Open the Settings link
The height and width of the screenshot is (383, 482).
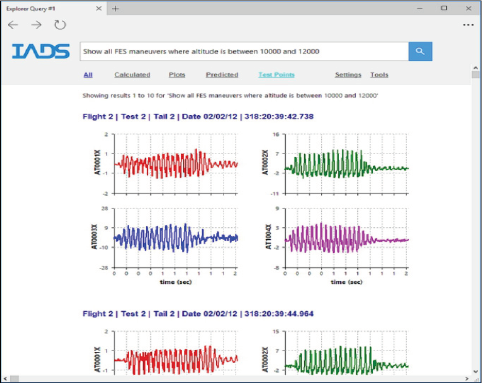pyautogui.click(x=348, y=75)
